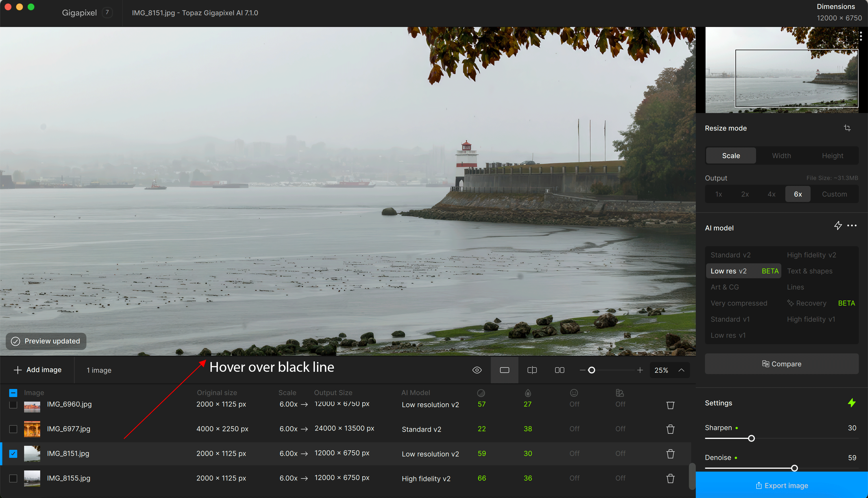Open AI model three-dots options
The height and width of the screenshot is (498, 868).
[x=852, y=226]
